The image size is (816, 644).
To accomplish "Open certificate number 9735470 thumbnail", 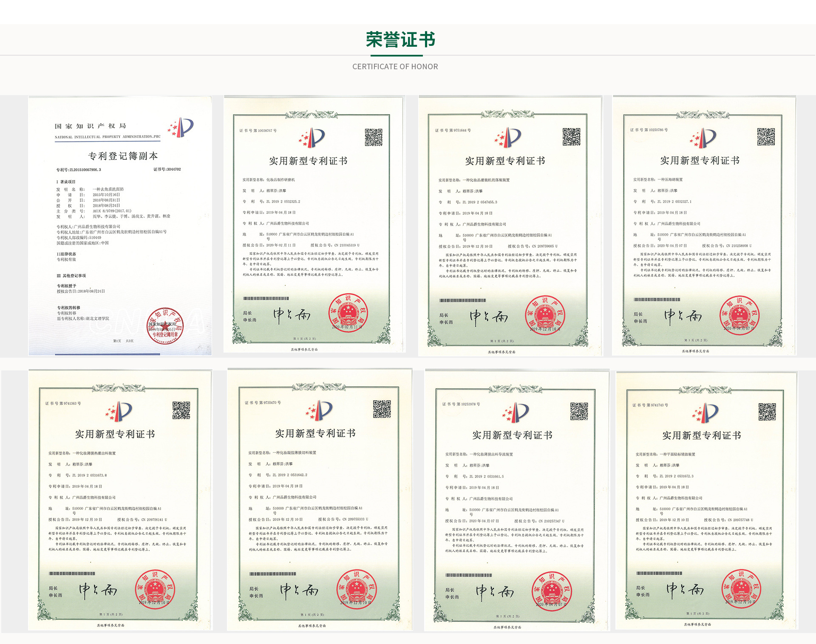I will tap(320, 499).
